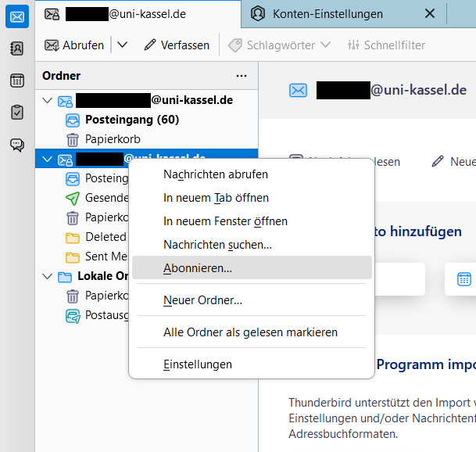Click the Sent Me folder icon
Screen dimensions: 476x452
(x=73, y=257)
